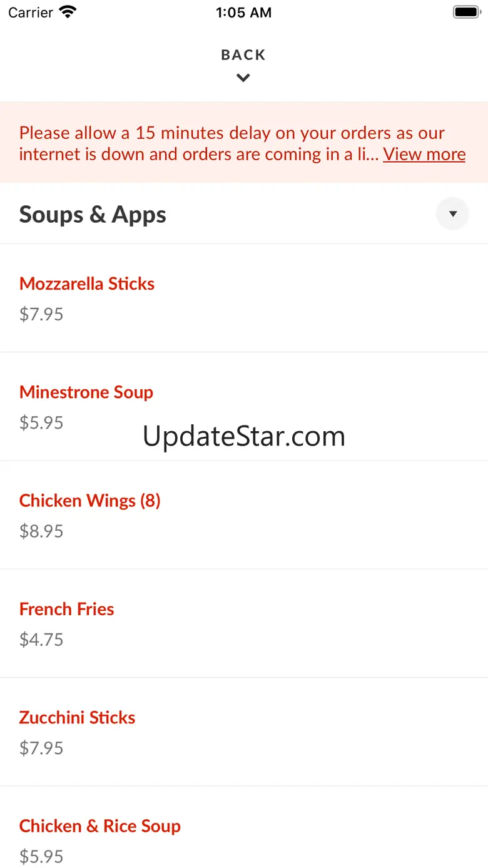
Task: Open View more link in delay notice
Action: pos(424,154)
